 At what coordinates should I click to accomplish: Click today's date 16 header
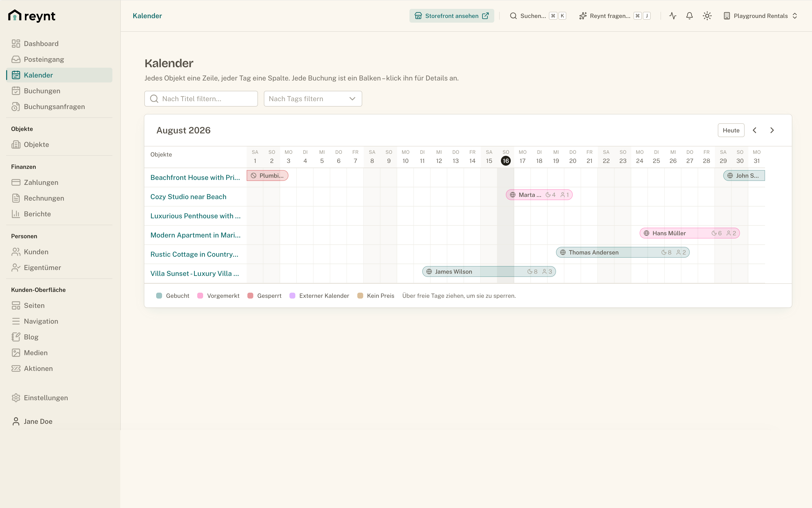(x=506, y=161)
